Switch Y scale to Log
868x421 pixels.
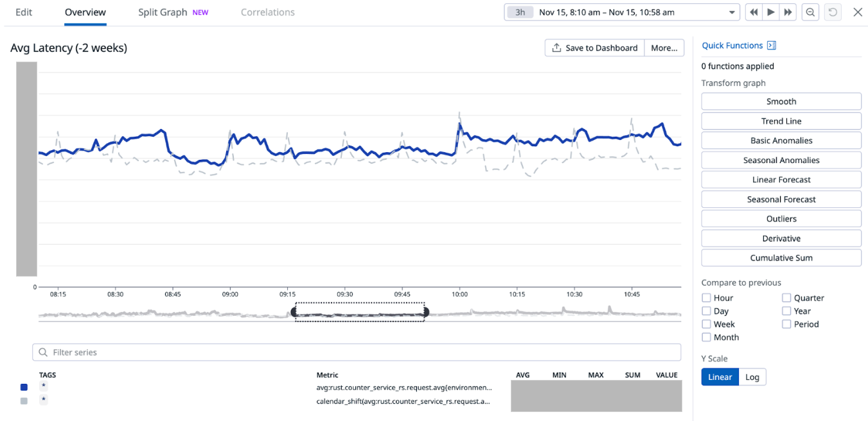pos(752,377)
